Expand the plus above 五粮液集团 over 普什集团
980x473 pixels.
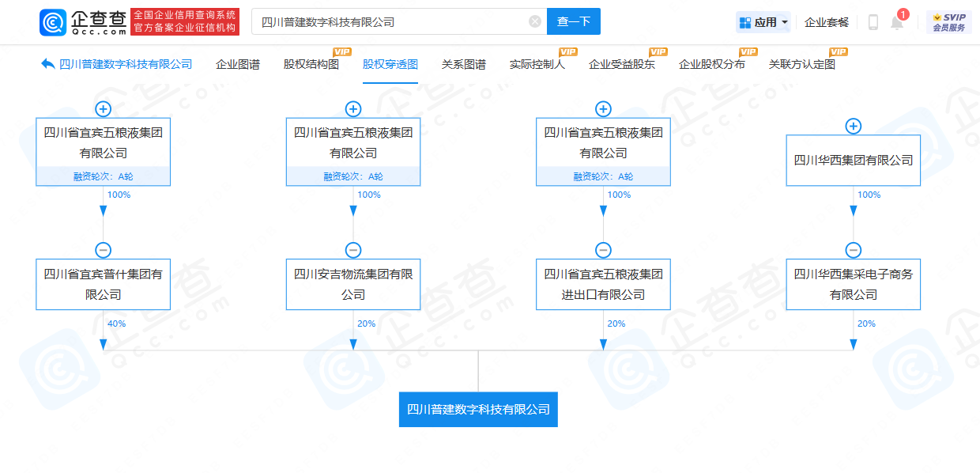(x=104, y=109)
